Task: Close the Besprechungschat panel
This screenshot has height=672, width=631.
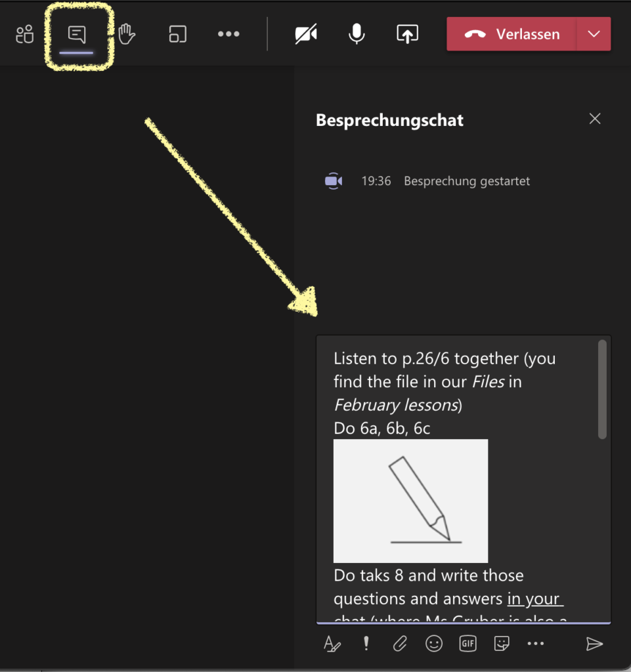Action: (x=595, y=119)
